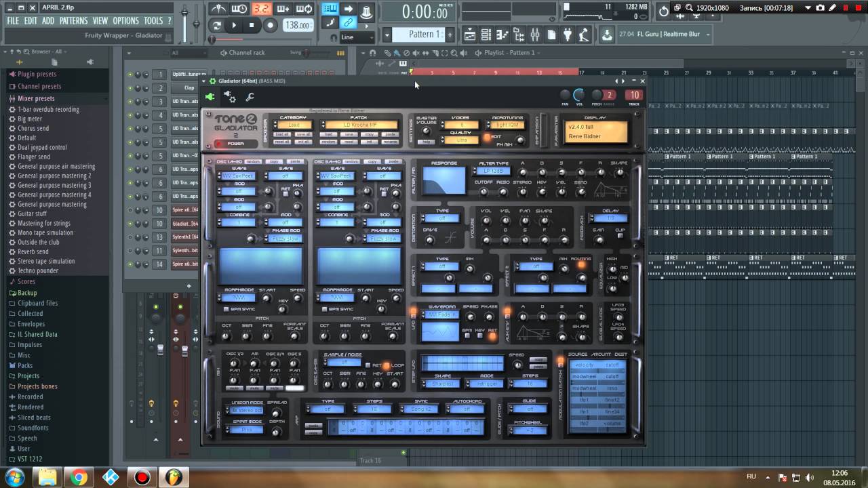868x488 pixels.
Task: Start playback with the Play button
Action: [x=234, y=26]
